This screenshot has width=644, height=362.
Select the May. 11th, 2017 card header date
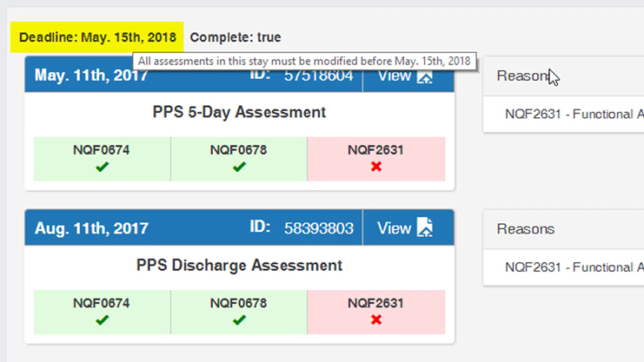pos(91,76)
